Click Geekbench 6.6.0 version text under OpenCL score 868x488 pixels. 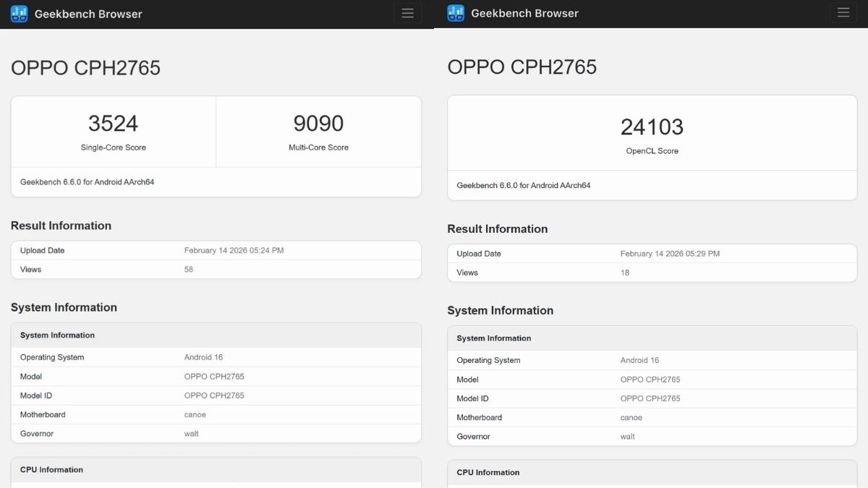[x=524, y=186]
